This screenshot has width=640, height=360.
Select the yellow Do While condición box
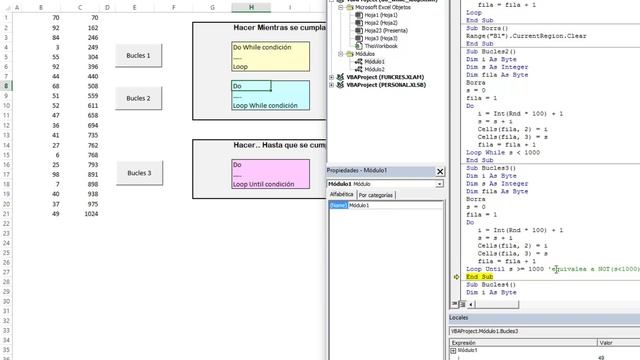[270, 56]
